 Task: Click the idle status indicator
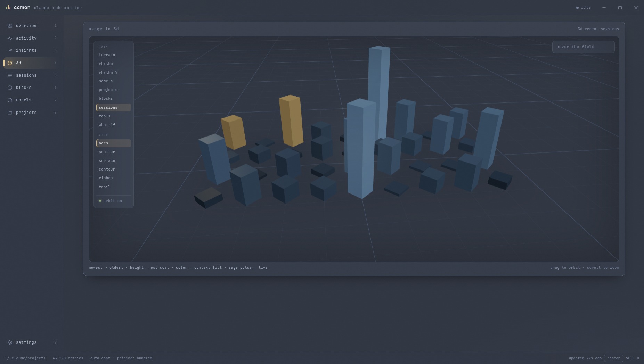(584, 8)
